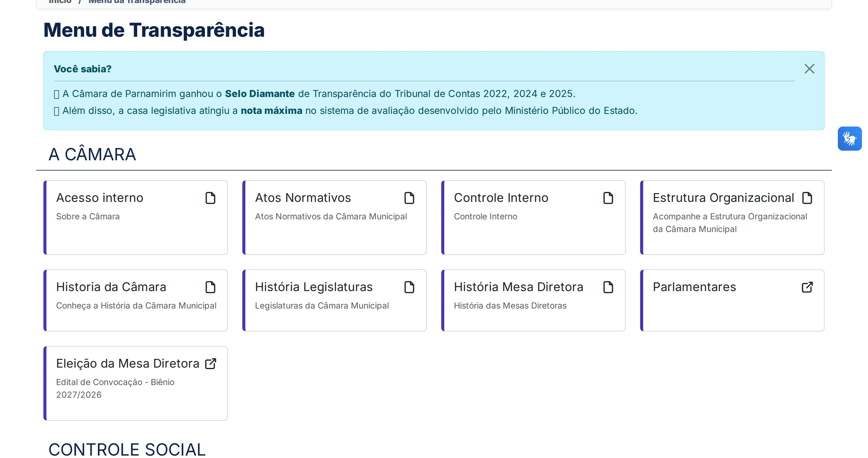The height and width of the screenshot is (458, 868).
Task: Open História Mesa Diretora link
Action: [519, 287]
